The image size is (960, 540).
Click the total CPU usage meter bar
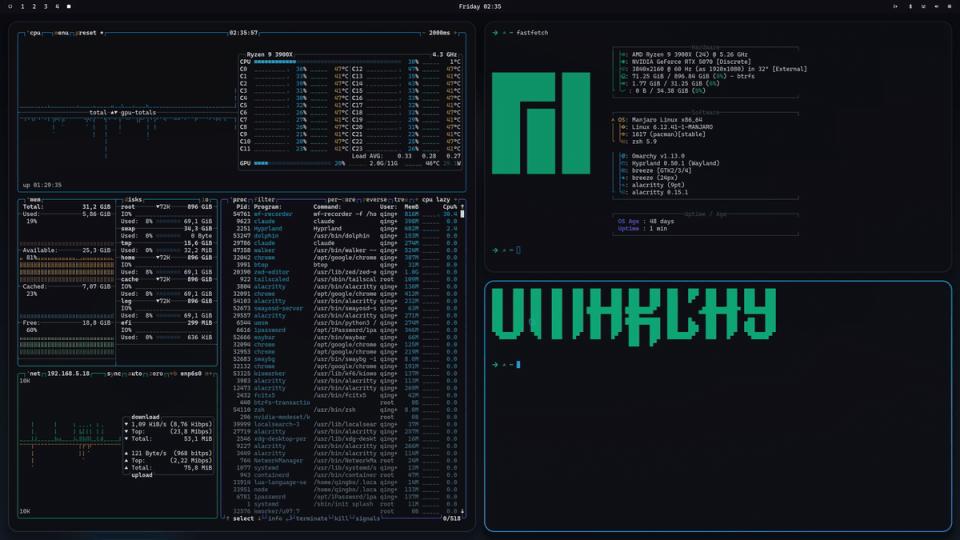(x=328, y=62)
